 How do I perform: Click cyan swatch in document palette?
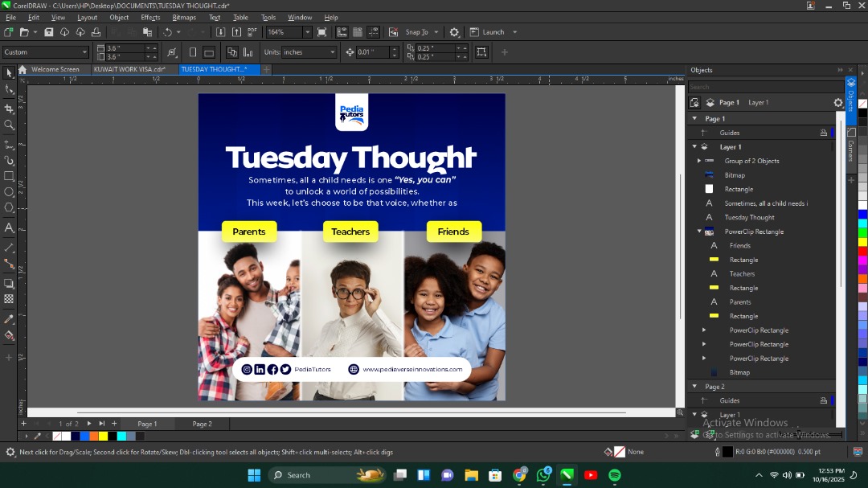122,437
